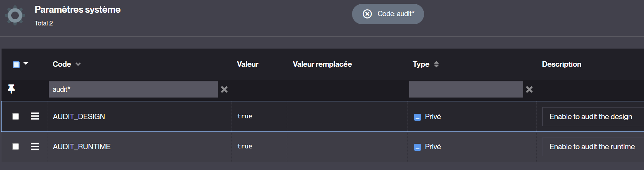Screen dimensions: 644x170
Task: Open row menu for AUDIT_RUNTIME
Action: pyautogui.click(x=35, y=146)
